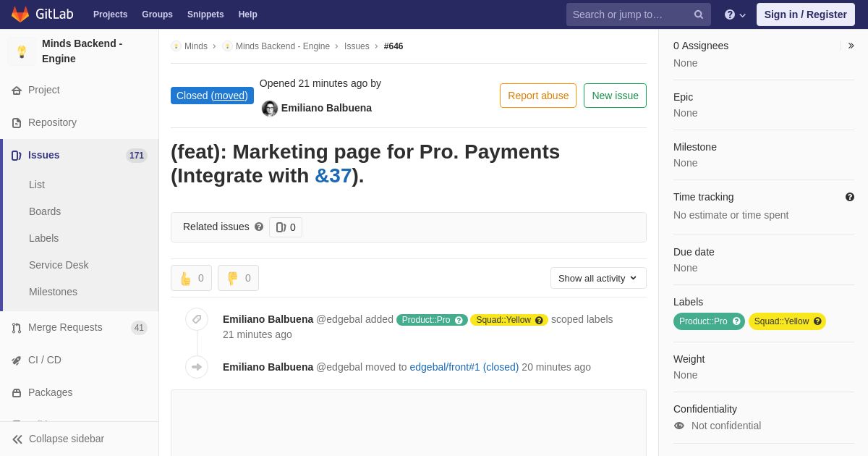
Task: Click the Minds Backend - Engine sidebar title
Action: (82, 51)
